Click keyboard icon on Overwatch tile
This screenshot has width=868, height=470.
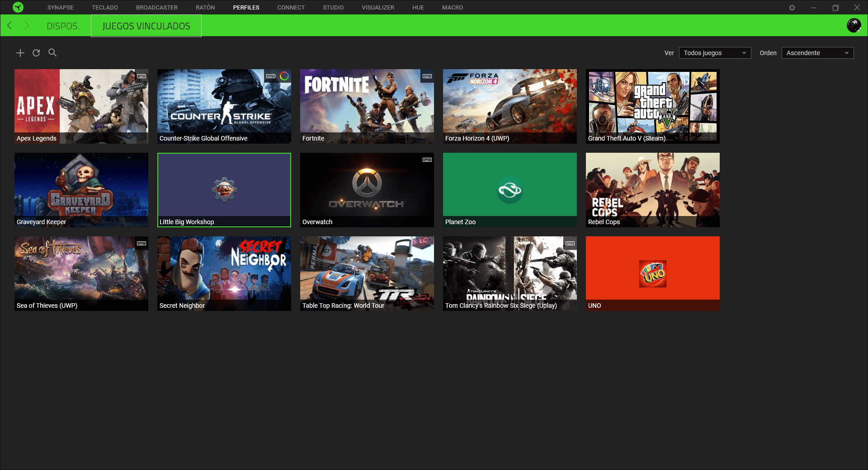click(427, 160)
